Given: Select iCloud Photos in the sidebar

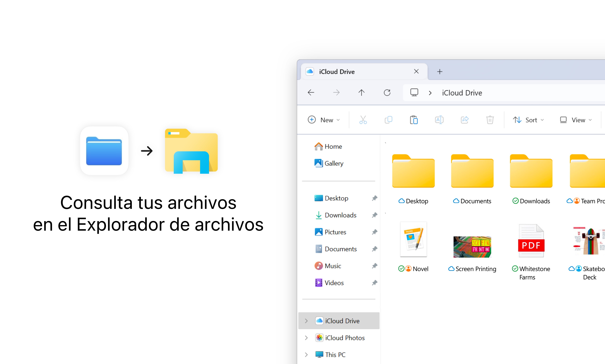Looking at the screenshot, I should 340,338.
